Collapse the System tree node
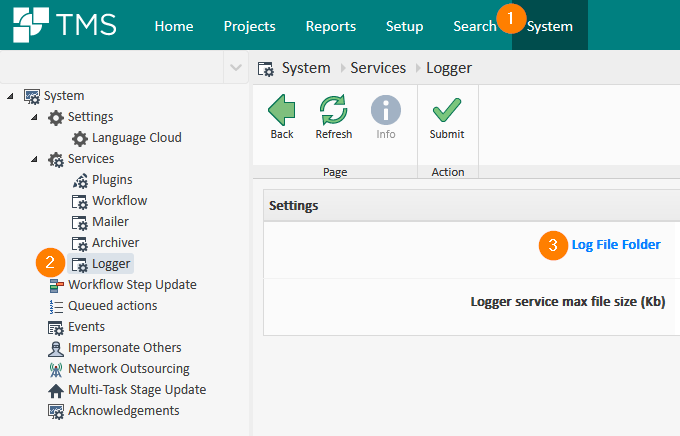Screen dimensions: 680x436 [x=11, y=97]
